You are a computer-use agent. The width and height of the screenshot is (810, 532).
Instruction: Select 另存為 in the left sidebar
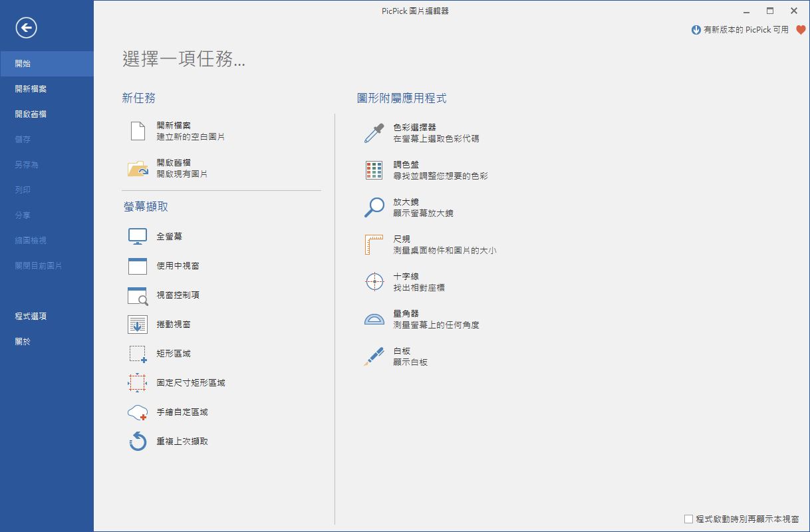point(47,165)
